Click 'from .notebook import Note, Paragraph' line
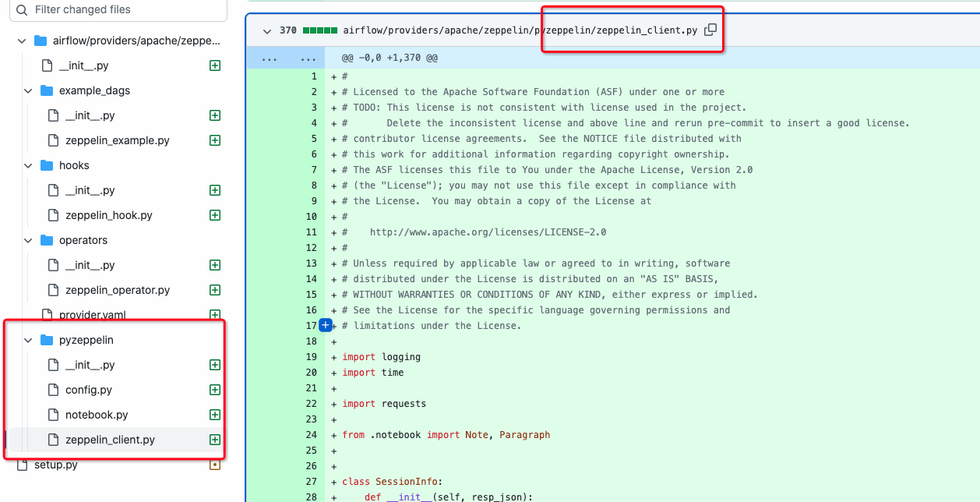Screen dimensions: 980x502 (446, 435)
